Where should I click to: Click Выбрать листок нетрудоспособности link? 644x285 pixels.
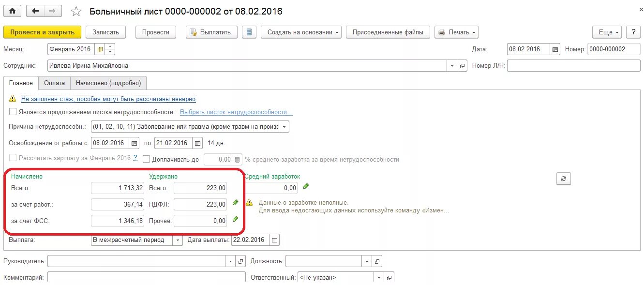[x=237, y=112]
